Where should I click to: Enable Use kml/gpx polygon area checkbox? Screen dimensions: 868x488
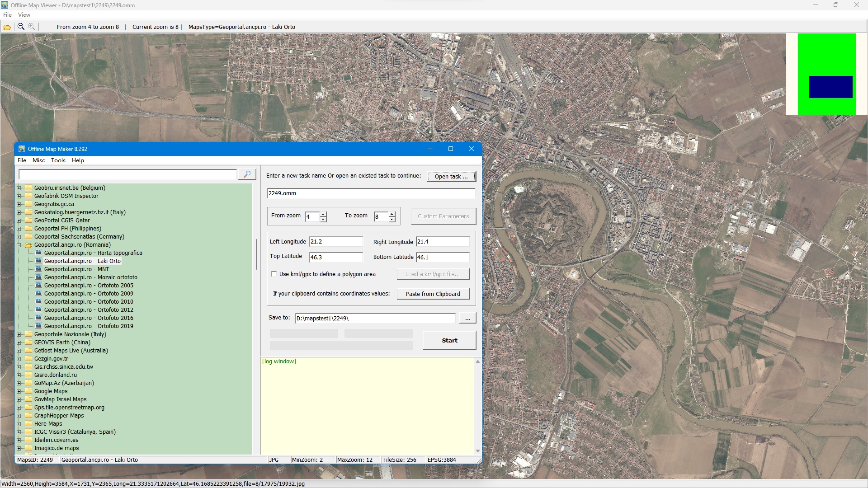click(x=274, y=274)
